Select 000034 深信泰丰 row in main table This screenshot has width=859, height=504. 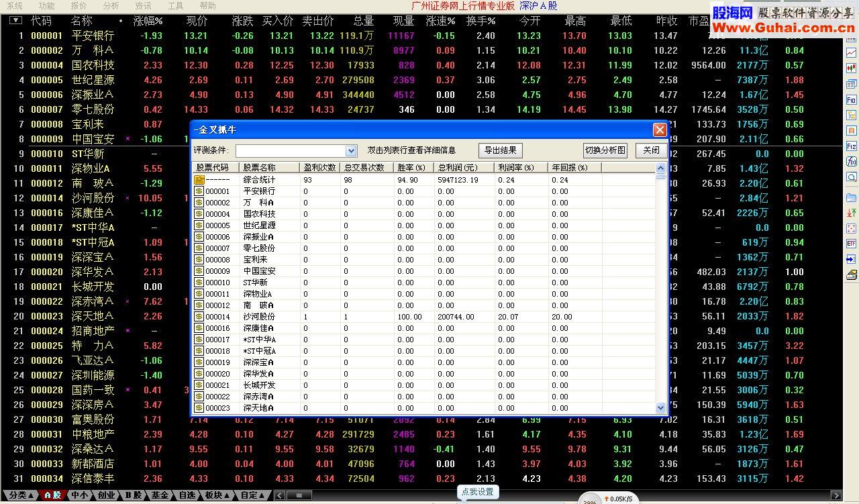pyautogui.click(x=421, y=478)
